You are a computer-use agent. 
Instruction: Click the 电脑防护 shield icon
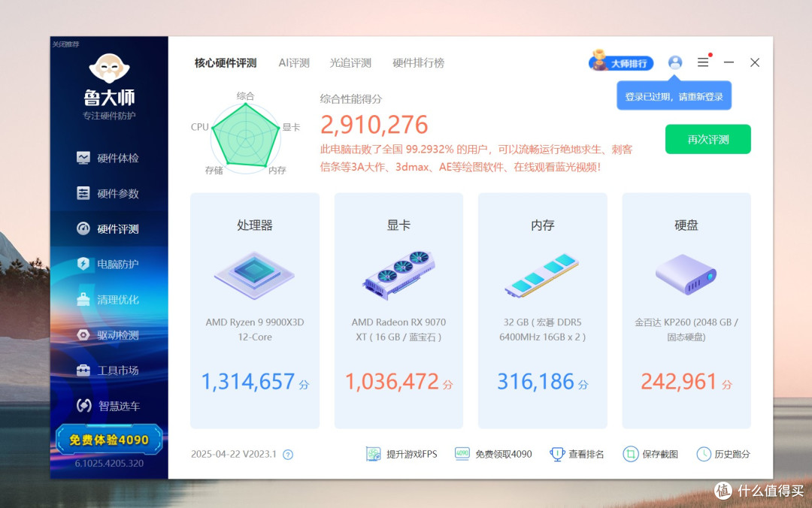click(x=83, y=264)
